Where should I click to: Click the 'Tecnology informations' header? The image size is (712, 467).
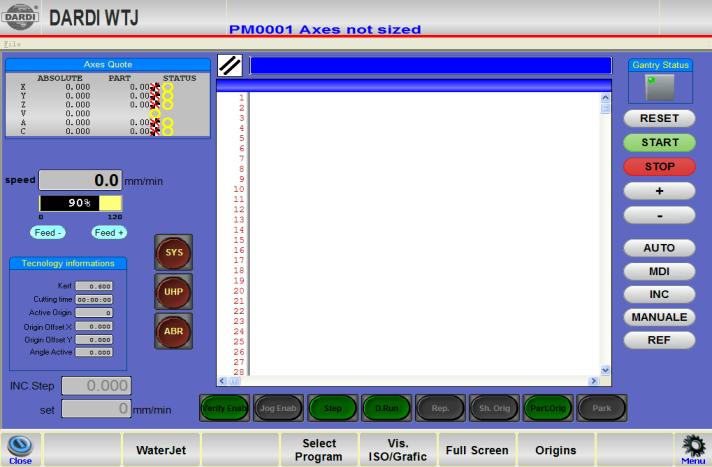[68, 263]
